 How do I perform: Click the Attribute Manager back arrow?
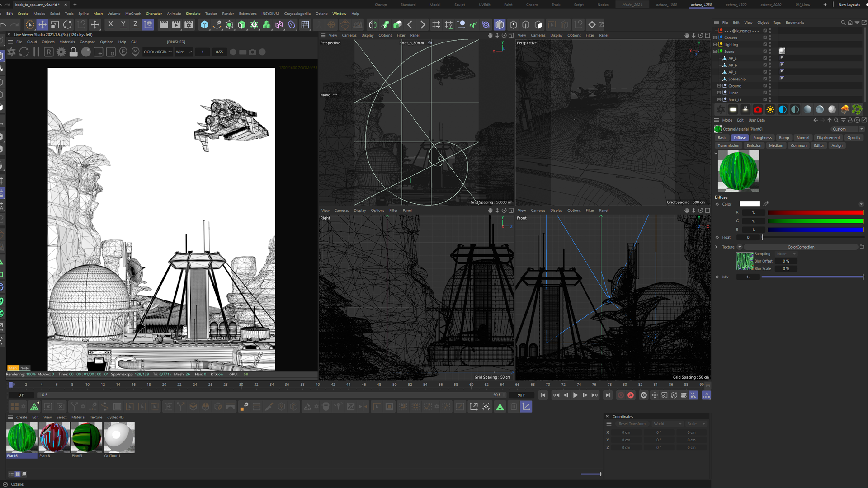[x=816, y=120]
